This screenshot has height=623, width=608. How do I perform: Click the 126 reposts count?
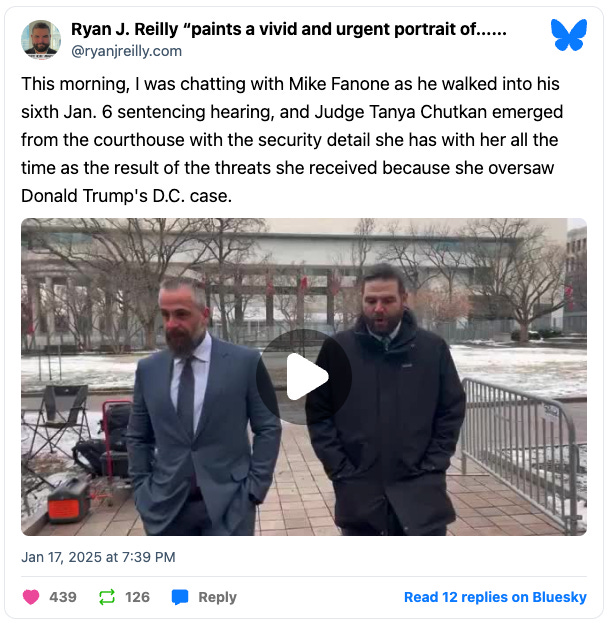(137, 597)
